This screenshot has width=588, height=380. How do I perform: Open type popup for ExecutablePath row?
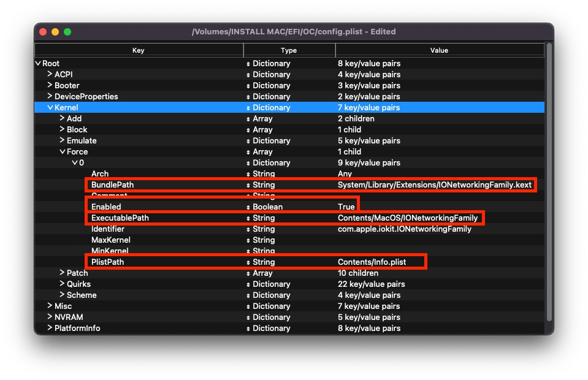click(x=248, y=218)
